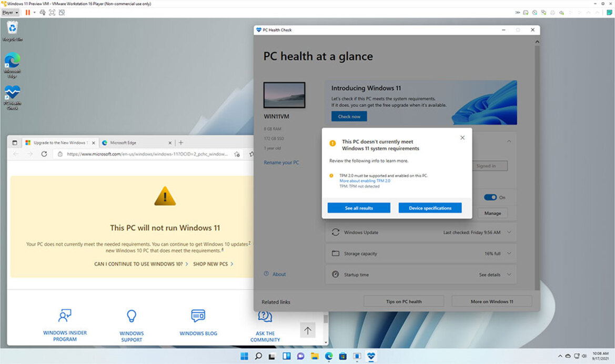Open File Explorer from the taskbar
Image resolution: width=615 pixels, height=364 pixels.
coord(315,356)
